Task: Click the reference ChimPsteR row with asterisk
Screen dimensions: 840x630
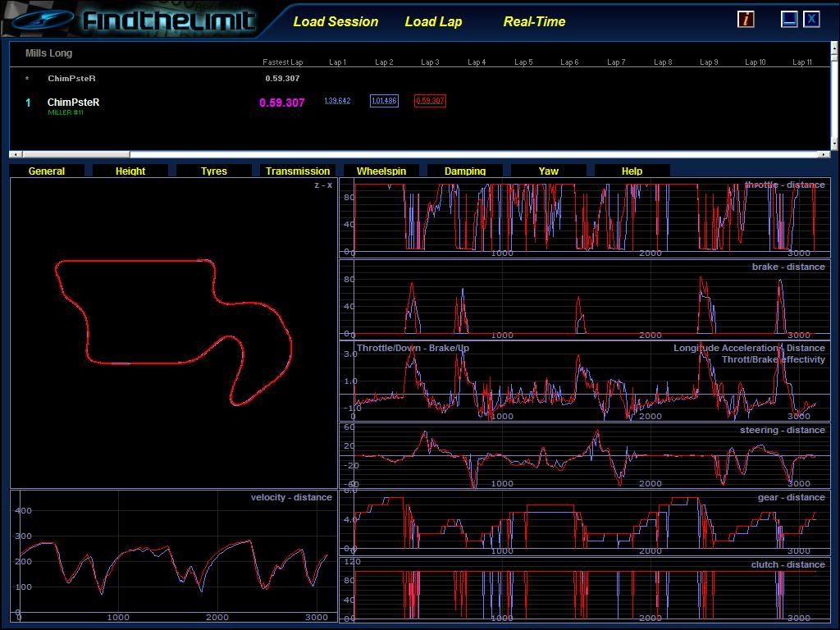Action: pyautogui.click(x=72, y=78)
